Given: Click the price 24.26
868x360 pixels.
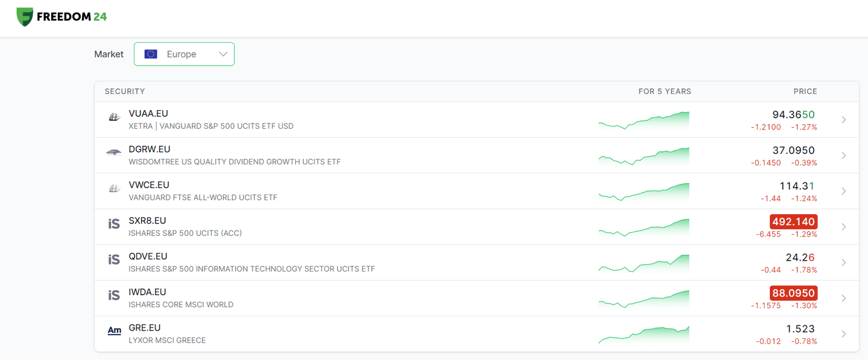Looking at the screenshot, I should 800,258.
